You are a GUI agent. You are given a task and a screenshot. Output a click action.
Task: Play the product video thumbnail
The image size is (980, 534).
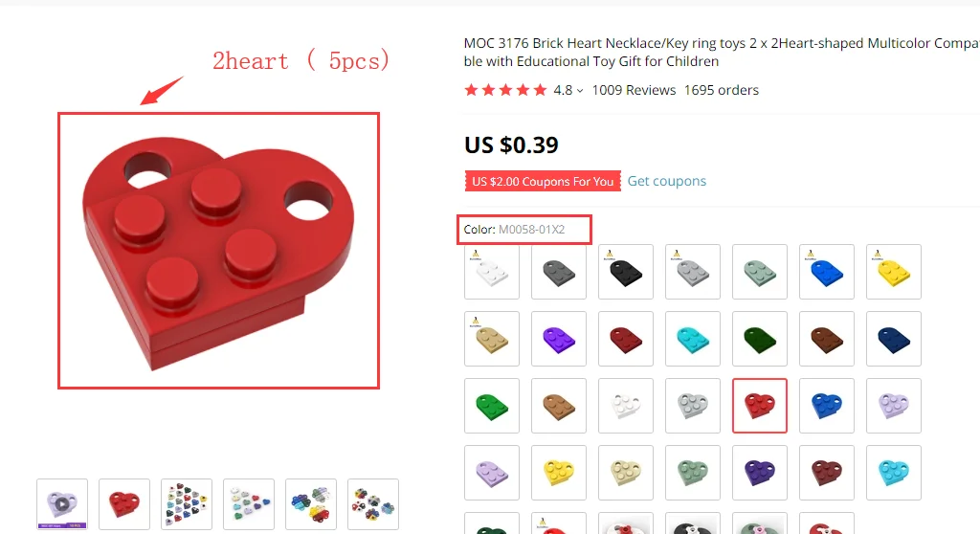62,504
